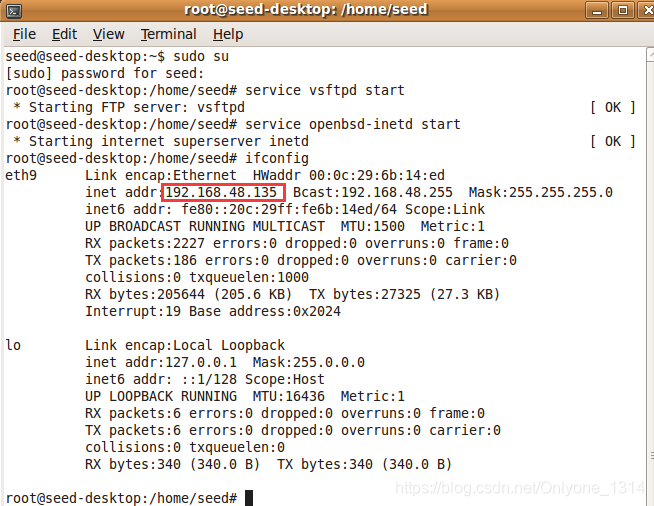Click '[sudo] password for seed:' line
Image resolution: width=654 pixels, height=506 pixels.
(105, 73)
